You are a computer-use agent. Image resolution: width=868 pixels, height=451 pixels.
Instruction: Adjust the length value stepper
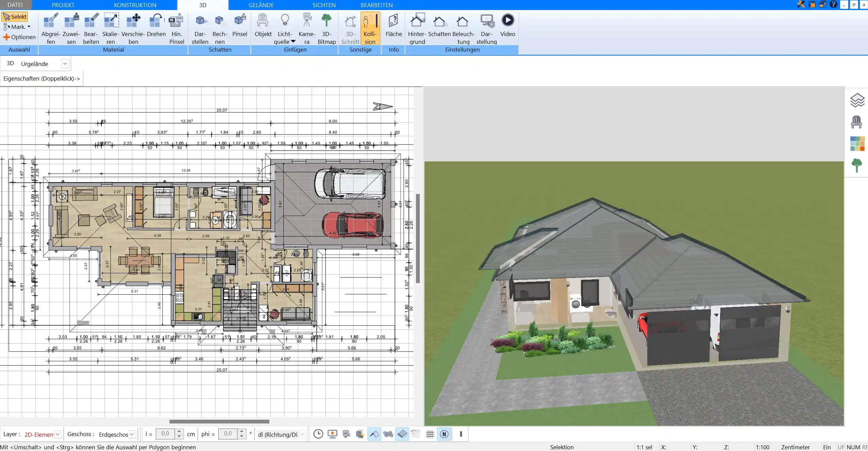[180, 434]
